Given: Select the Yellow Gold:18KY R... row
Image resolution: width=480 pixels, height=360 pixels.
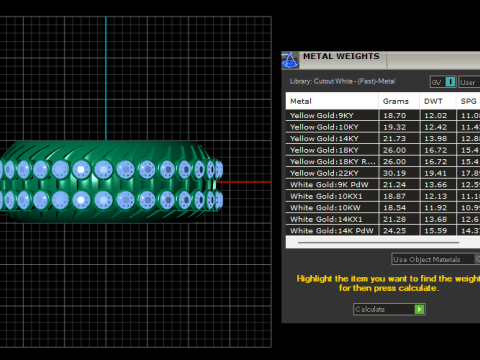Looking at the screenshot, I should click(x=383, y=161).
